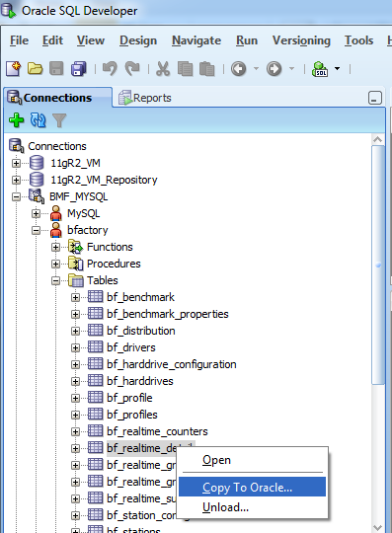The height and width of the screenshot is (533, 392).
Task: Click the Save All icon
Action: pos(79,69)
